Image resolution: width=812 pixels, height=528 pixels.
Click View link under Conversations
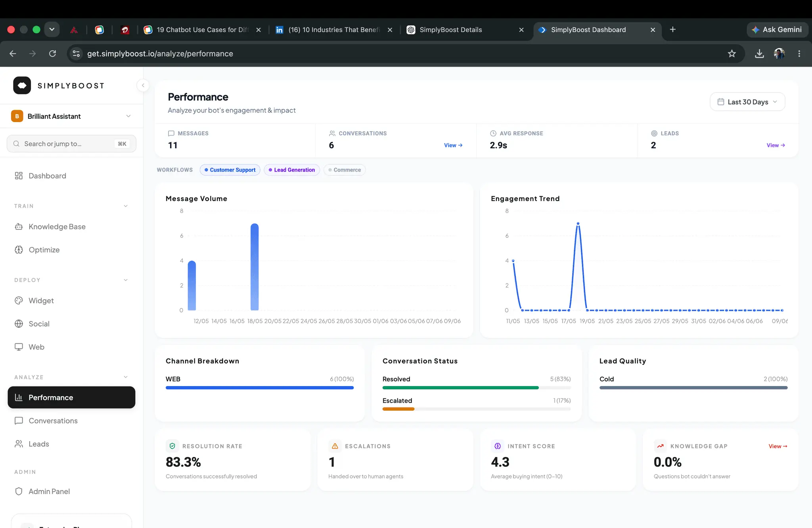point(453,145)
